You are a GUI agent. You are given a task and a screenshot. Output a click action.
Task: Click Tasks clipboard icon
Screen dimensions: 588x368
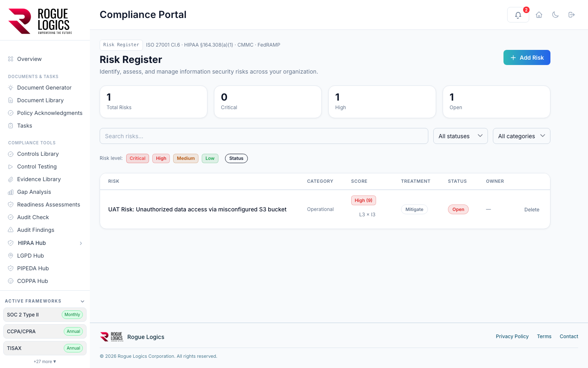(11, 126)
